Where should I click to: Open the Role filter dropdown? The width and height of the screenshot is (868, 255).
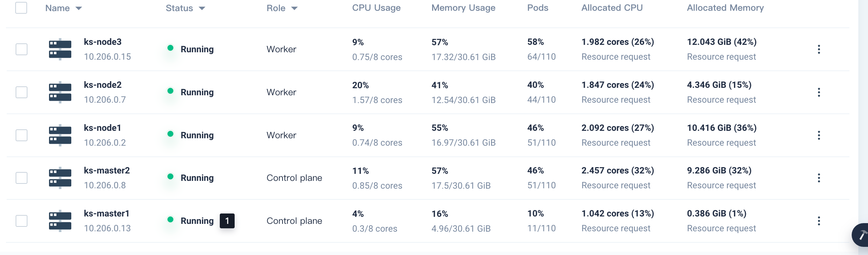click(x=294, y=8)
